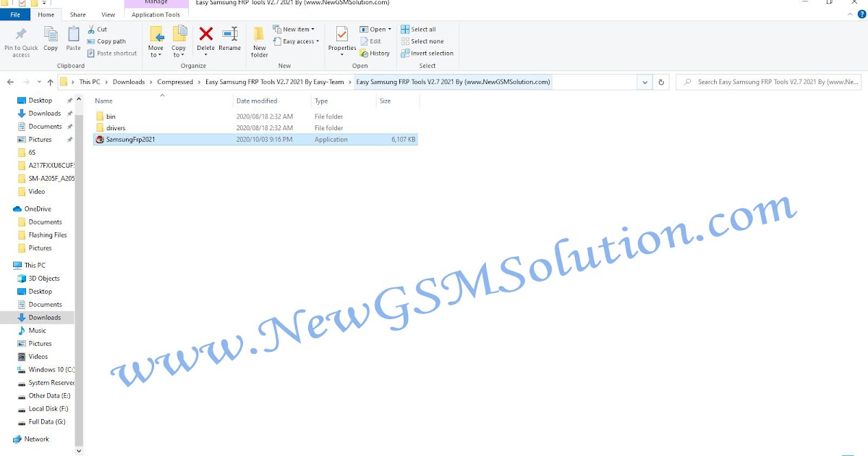The height and width of the screenshot is (456, 868).
Task: Click the Paste ribbon button
Action: (73, 39)
